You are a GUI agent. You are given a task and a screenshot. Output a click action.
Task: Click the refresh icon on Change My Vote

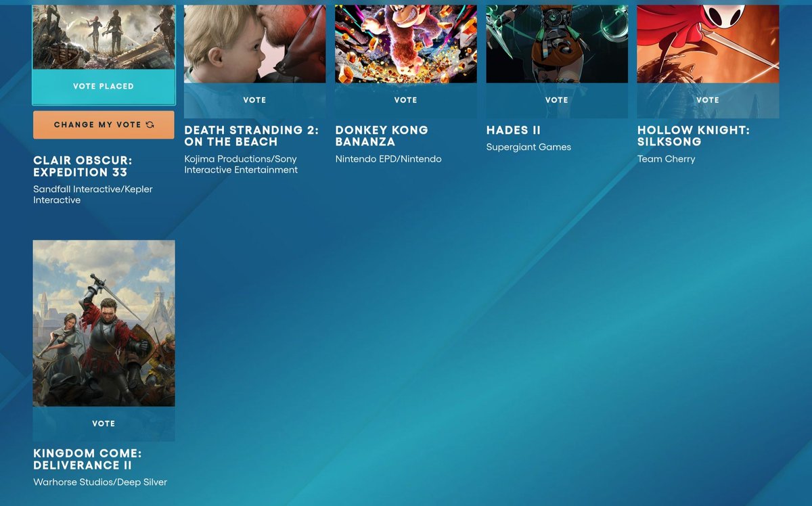(150, 125)
